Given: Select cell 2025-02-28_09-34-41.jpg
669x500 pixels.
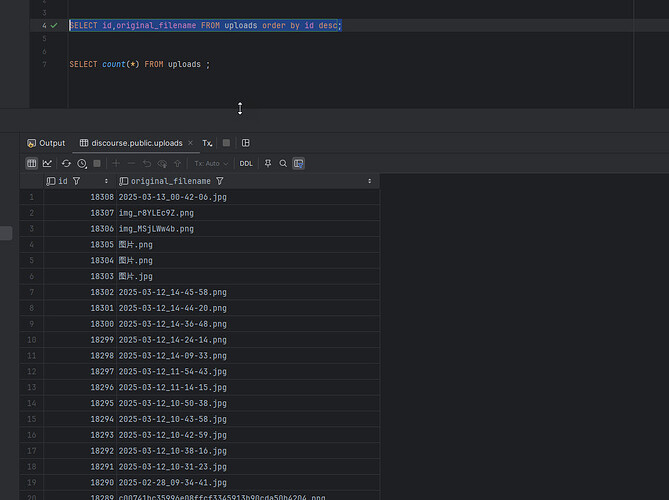Looking at the screenshot, I should pos(248,483).
